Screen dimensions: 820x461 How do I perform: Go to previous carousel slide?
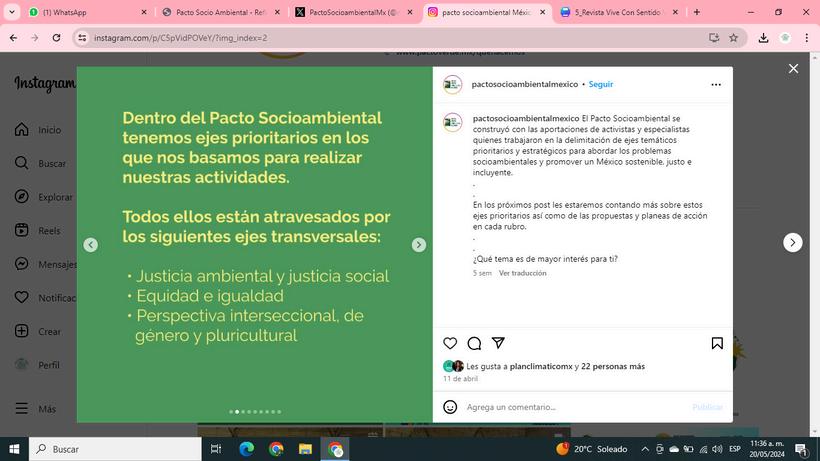tap(90, 245)
